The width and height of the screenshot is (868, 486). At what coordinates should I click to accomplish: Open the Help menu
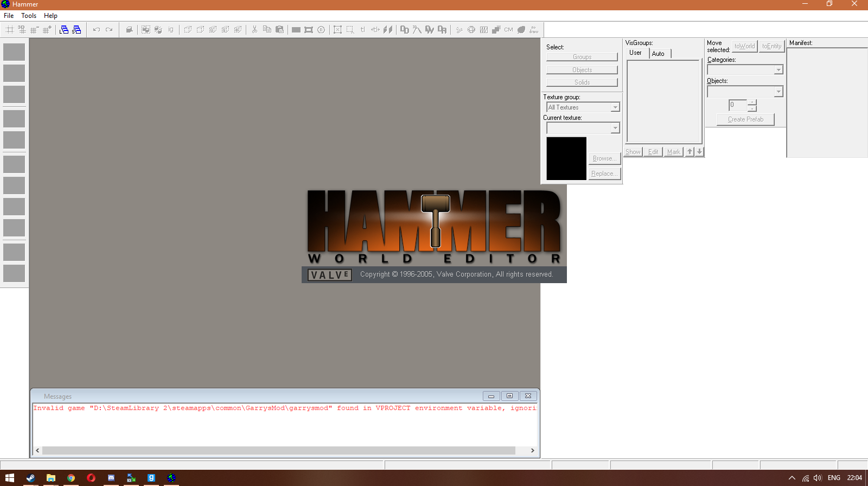coord(50,16)
